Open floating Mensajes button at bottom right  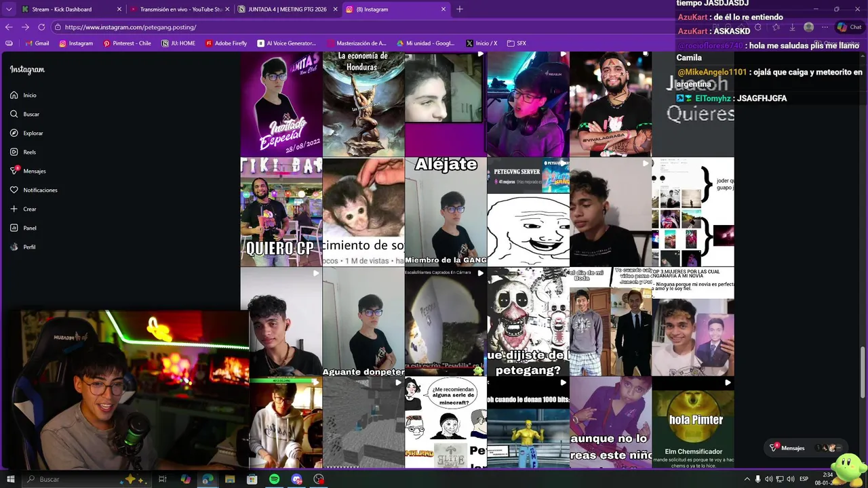805,448
